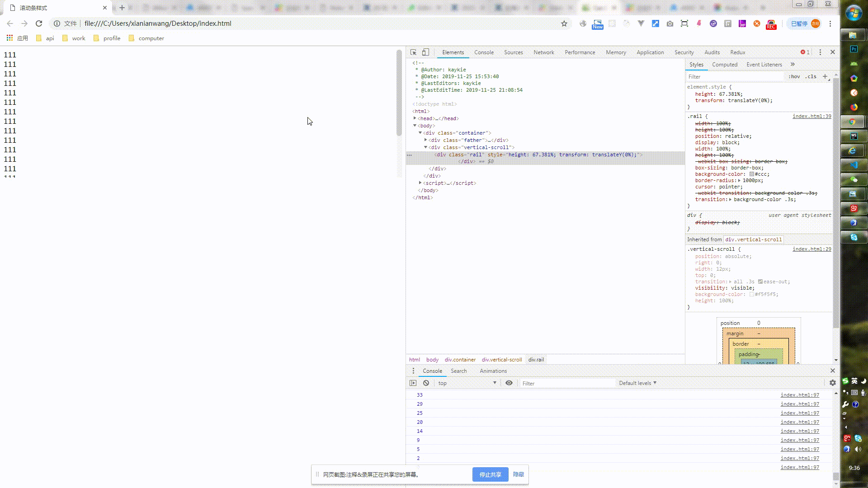This screenshot has width=868, height=488.
Task: Open index.html:39 source link in Styles
Action: [x=811, y=116]
